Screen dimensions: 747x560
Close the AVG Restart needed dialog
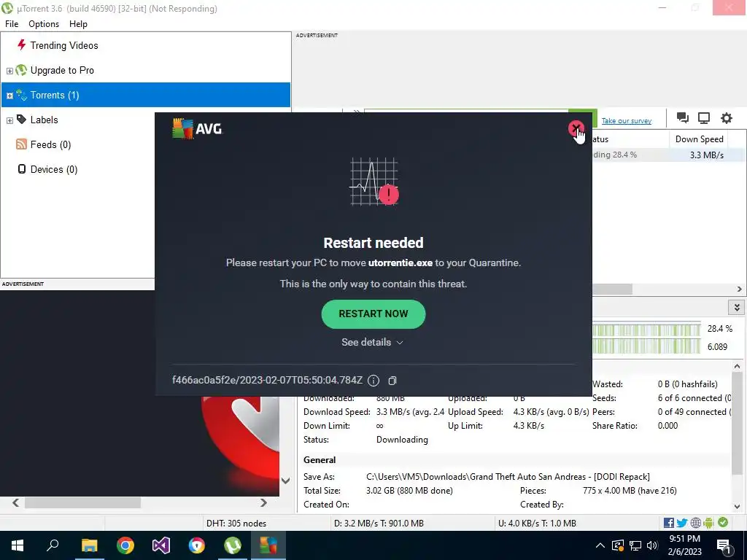click(576, 128)
